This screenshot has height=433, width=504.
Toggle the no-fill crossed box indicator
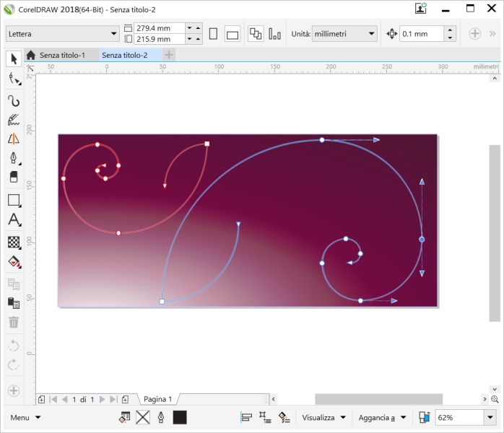click(143, 417)
